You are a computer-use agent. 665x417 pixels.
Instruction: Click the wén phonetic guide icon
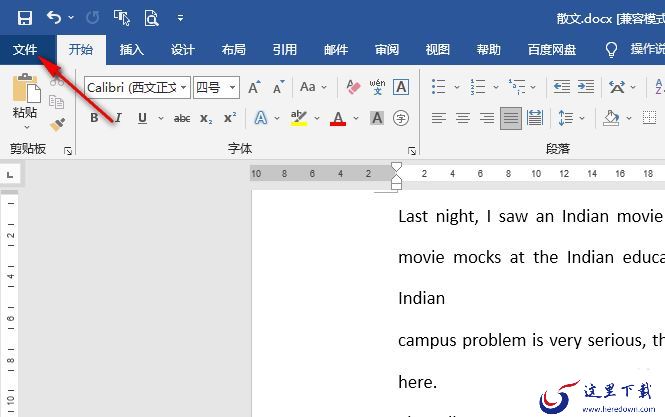click(377, 87)
